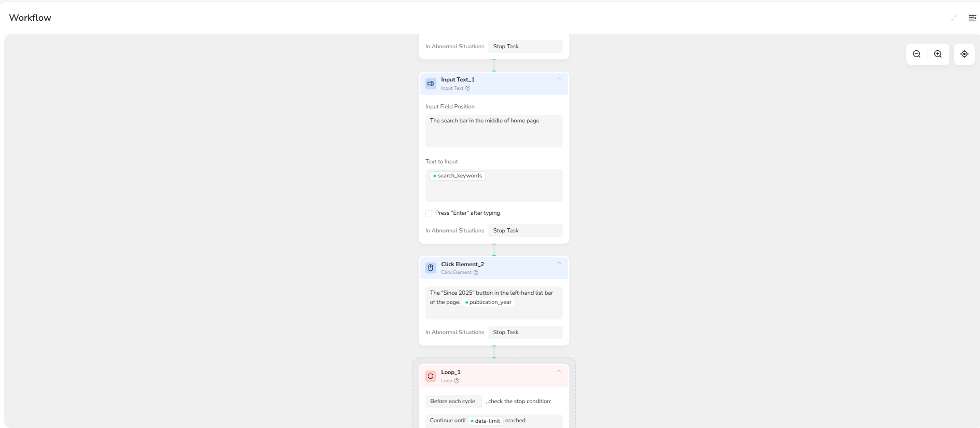
Task: Click the Loop_1 cycle icon
Action: pos(431,376)
